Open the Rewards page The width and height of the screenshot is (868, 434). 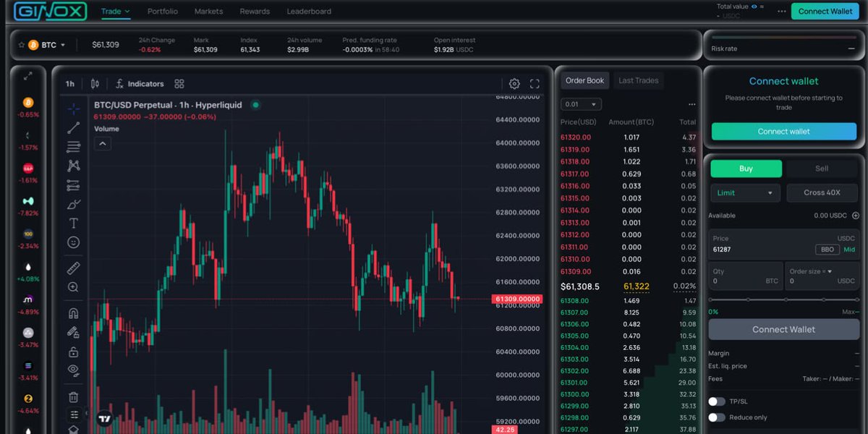[255, 12]
